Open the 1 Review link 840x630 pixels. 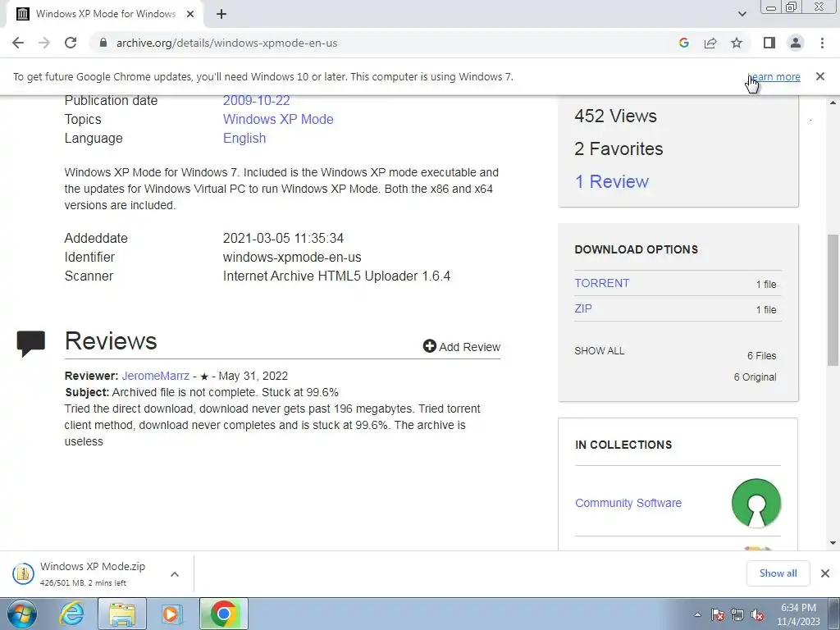click(611, 181)
